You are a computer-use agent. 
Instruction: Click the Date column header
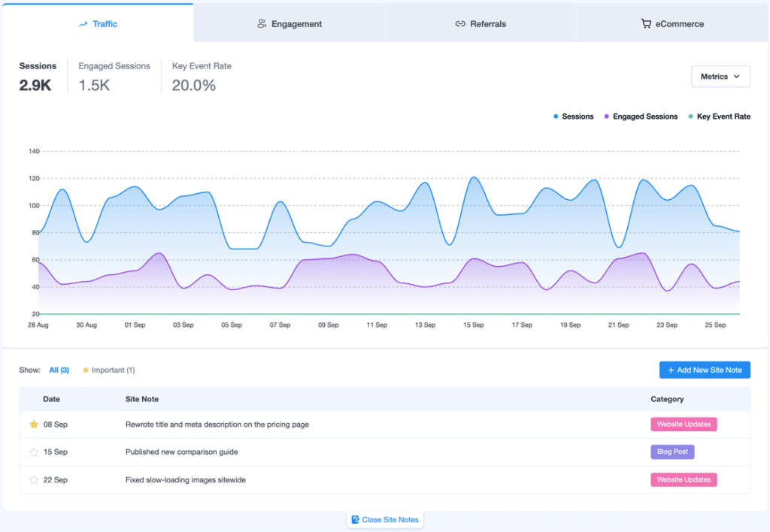52,399
